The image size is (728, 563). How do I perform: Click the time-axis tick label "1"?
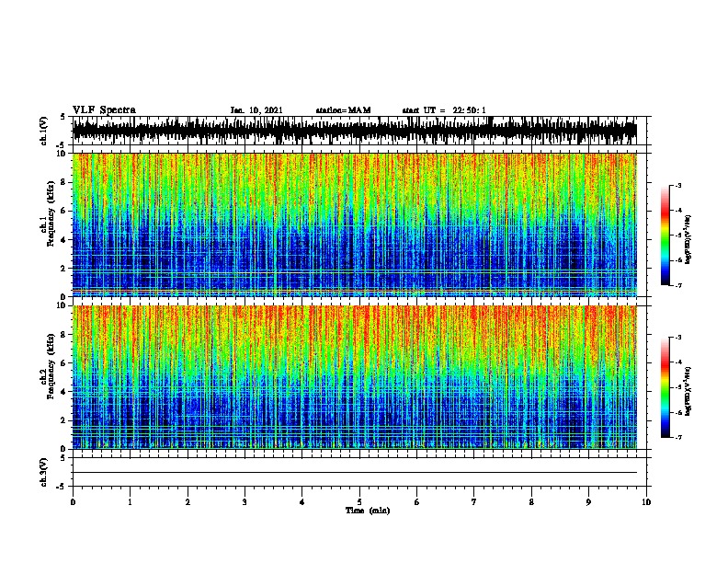click(x=130, y=502)
